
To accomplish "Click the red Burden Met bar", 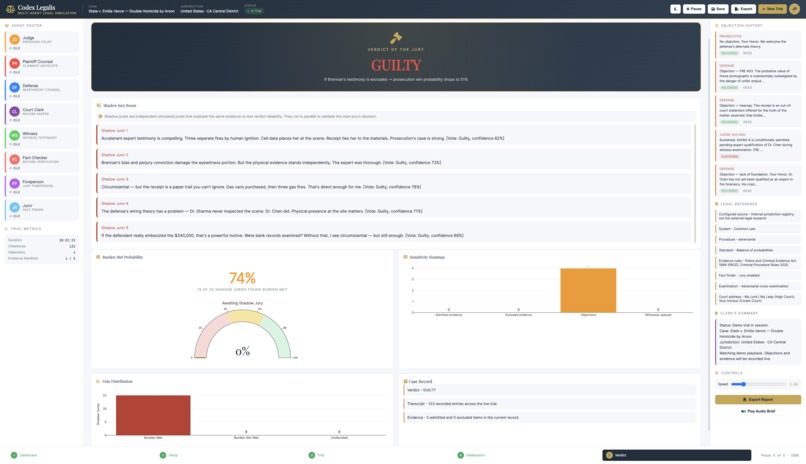I will pos(153,415).
